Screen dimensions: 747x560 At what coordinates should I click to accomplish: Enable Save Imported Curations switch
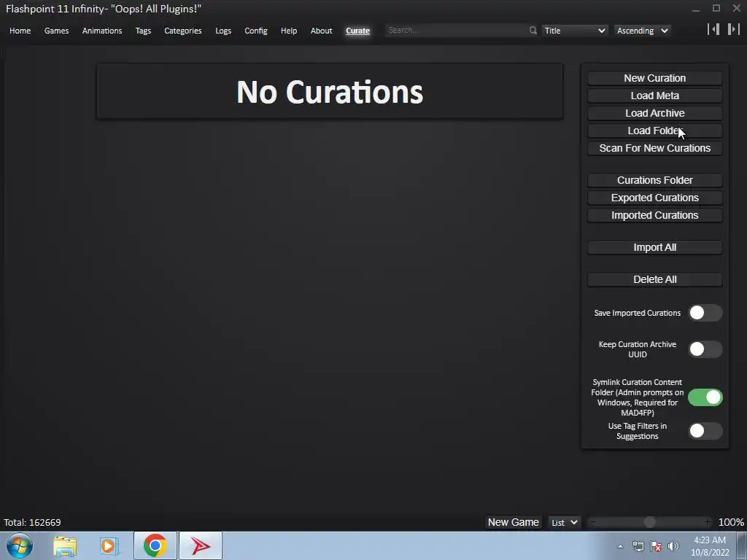coord(705,313)
